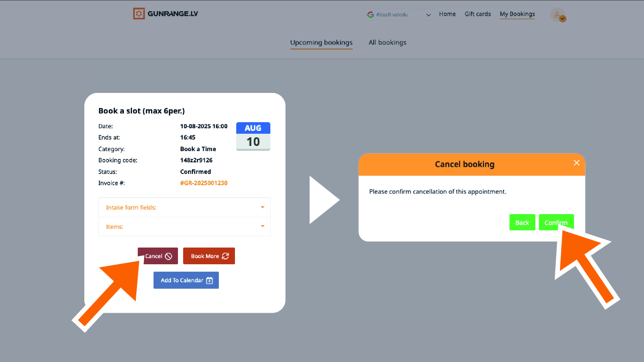Click the user profile avatar icon

click(557, 14)
